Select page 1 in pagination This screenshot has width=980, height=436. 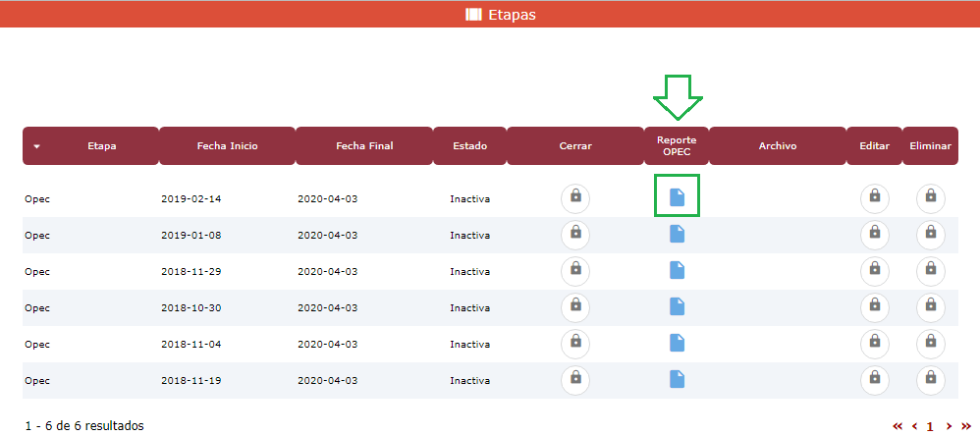(930, 426)
